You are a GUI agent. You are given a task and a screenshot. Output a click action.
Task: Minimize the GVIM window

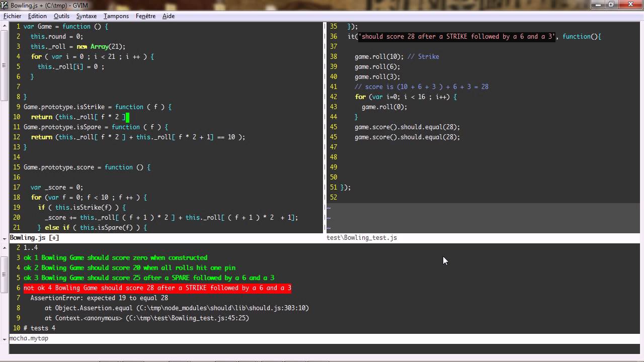pos(598,4)
